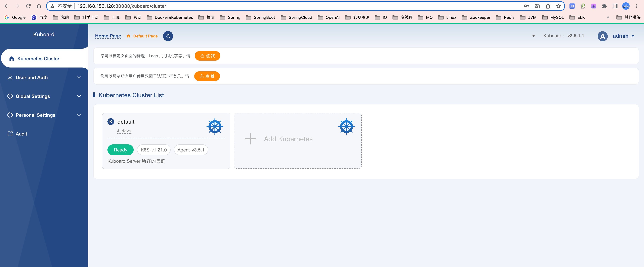Click 点我 button for two-factor authentication
Image resolution: width=644 pixels, height=267 pixels.
click(207, 76)
